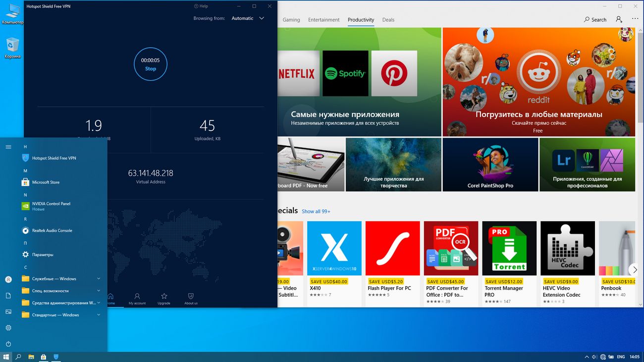This screenshot has width=644, height=362.
Task: Switch to the Entertainment tab in Store
Action: tap(324, 20)
